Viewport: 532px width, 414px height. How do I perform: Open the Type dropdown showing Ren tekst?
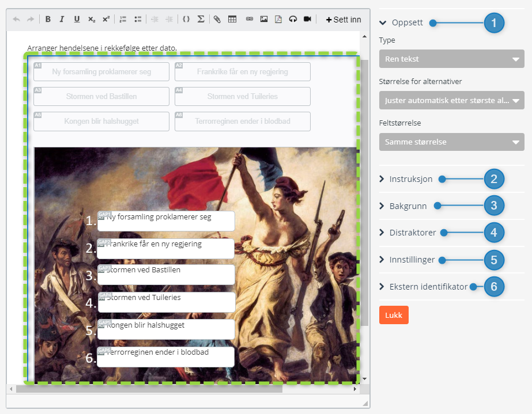(x=451, y=59)
